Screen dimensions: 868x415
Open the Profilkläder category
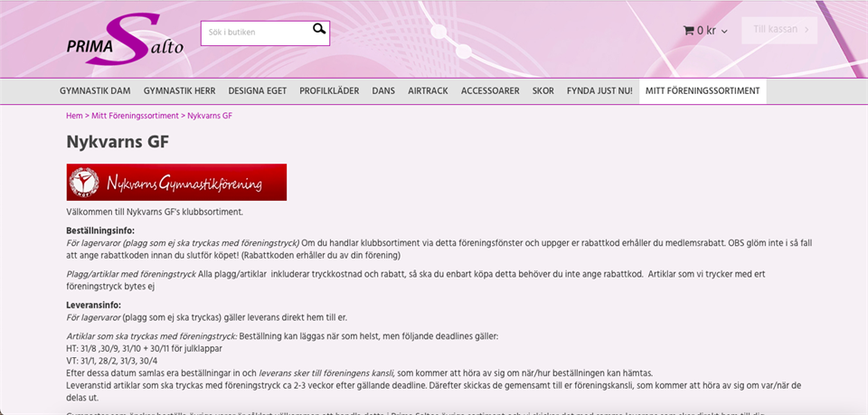pyautogui.click(x=329, y=91)
